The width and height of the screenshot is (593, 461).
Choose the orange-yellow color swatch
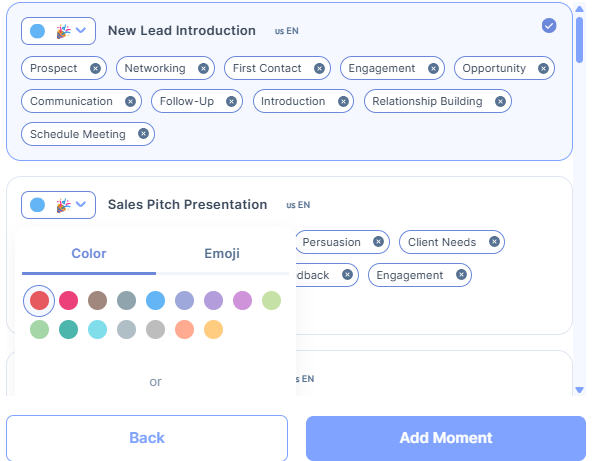click(x=213, y=329)
